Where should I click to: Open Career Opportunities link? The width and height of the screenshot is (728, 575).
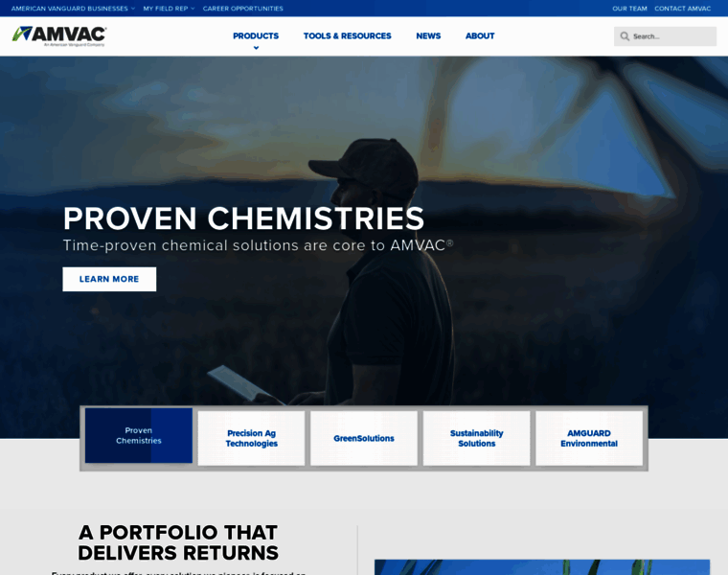(242, 9)
